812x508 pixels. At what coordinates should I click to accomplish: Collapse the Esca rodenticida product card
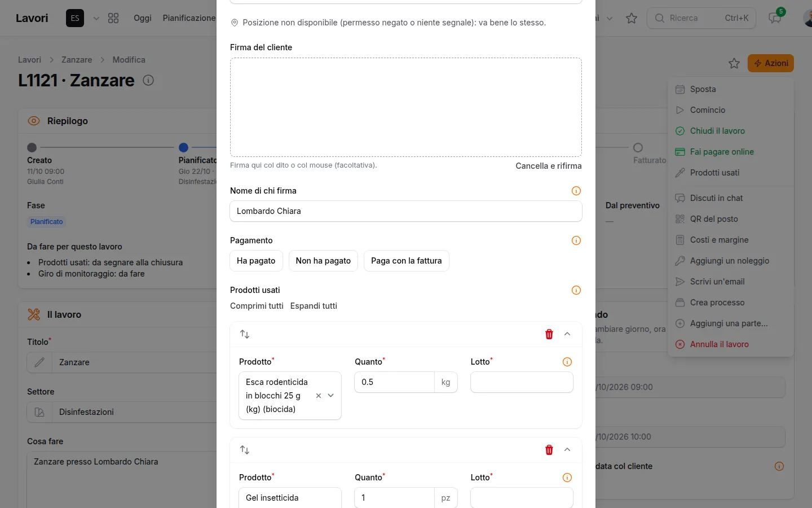[x=567, y=334]
